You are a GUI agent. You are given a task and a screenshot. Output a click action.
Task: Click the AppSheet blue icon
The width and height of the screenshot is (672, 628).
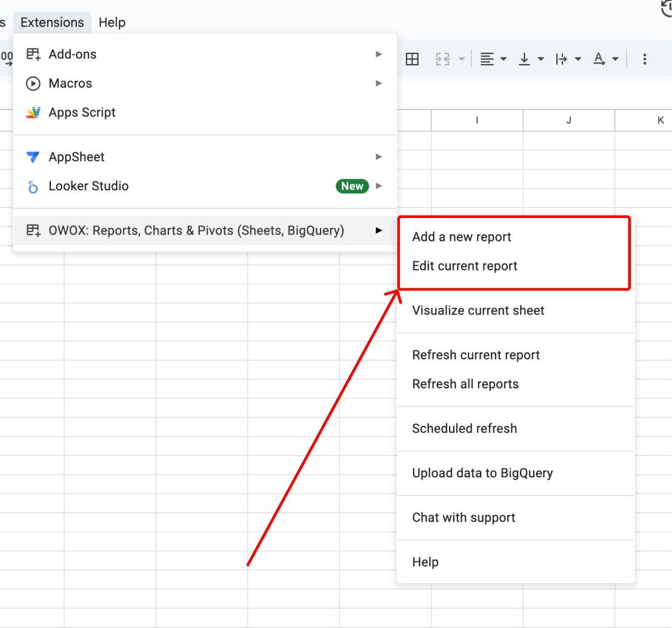(33, 157)
